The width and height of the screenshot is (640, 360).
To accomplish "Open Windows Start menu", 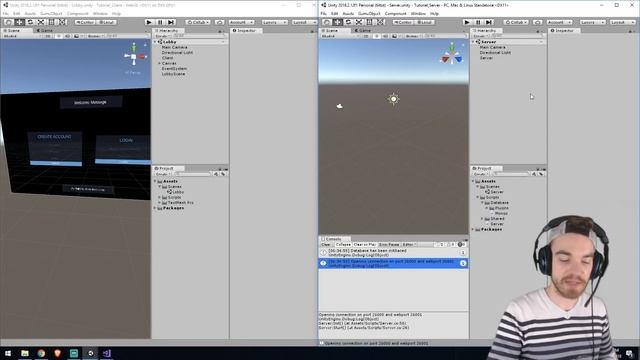I will (8, 353).
